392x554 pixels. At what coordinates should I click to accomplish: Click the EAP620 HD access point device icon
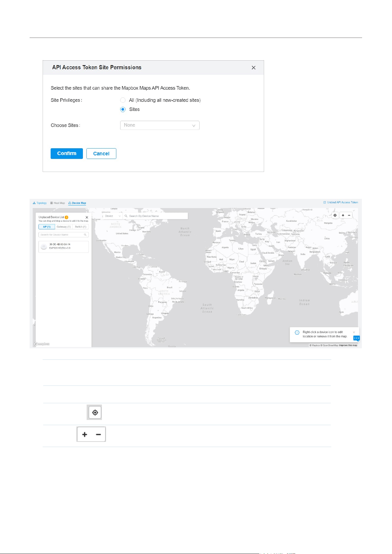(44, 247)
